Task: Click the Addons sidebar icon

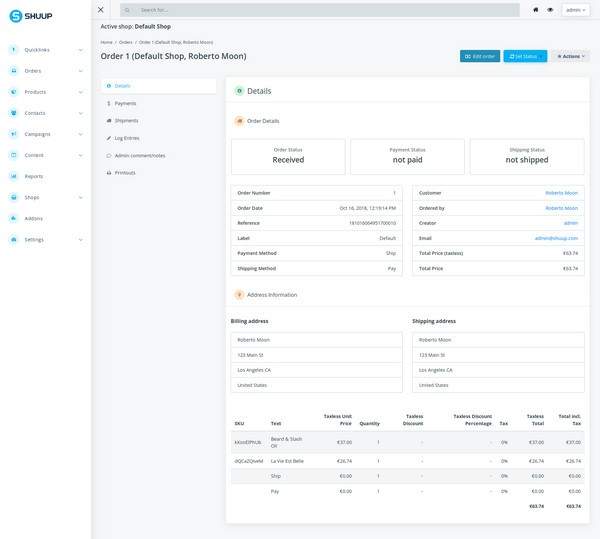Action: click(x=14, y=218)
